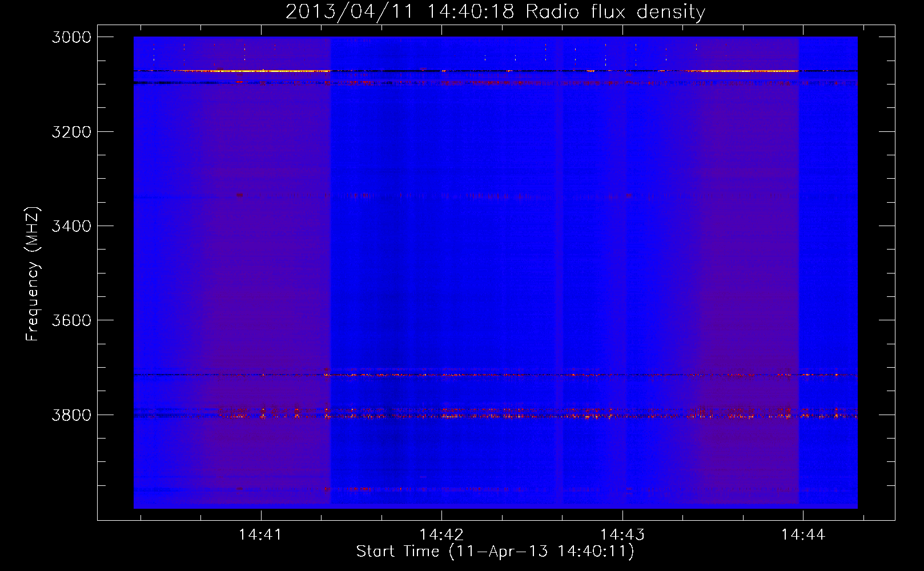
Task: Click the '3000' frequency axis label
Action: tap(71, 37)
